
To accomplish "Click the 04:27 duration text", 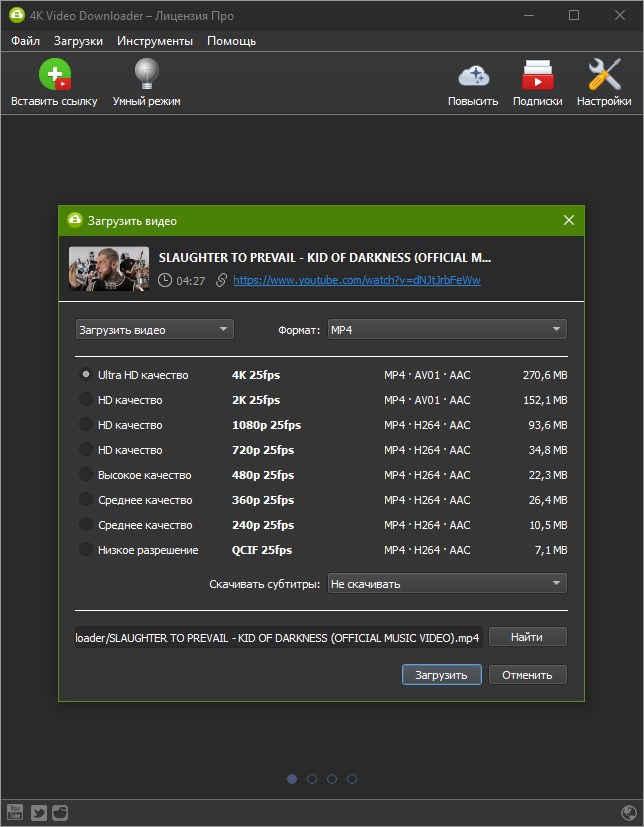I will 190,281.
